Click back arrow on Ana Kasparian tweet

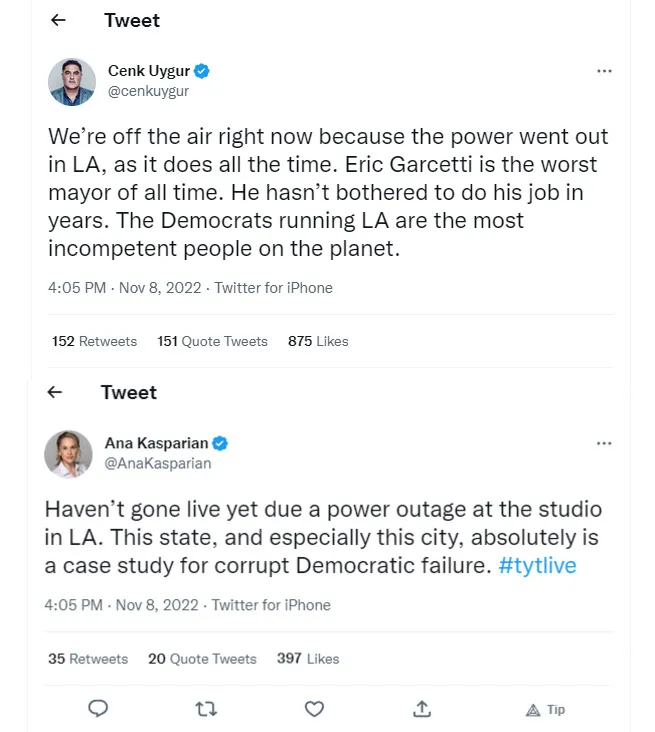(x=55, y=392)
